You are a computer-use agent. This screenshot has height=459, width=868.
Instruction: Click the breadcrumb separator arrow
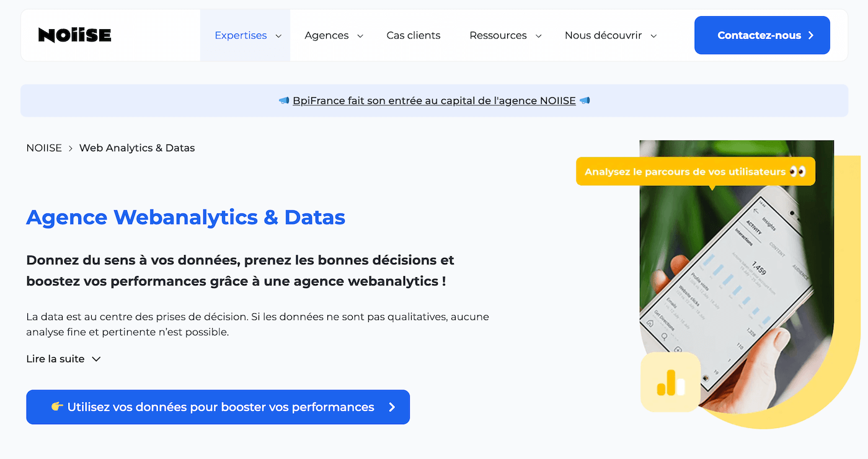(x=71, y=148)
